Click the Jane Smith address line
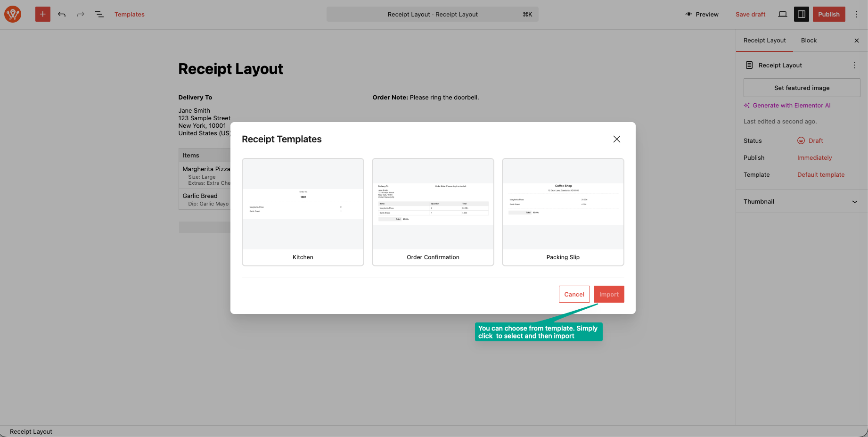Screen dimensions: 868x437 pyautogui.click(x=194, y=111)
